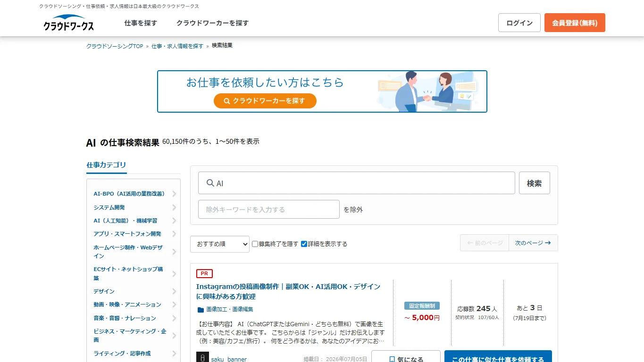
Task: Click the promotional banner illustration of two people
Action: 428,91
